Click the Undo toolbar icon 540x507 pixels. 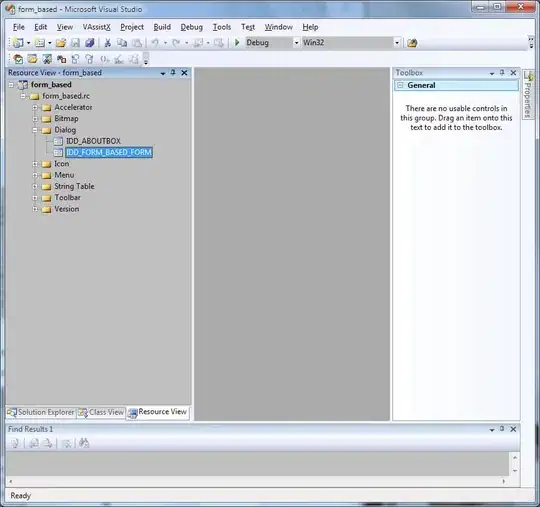coord(155,43)
